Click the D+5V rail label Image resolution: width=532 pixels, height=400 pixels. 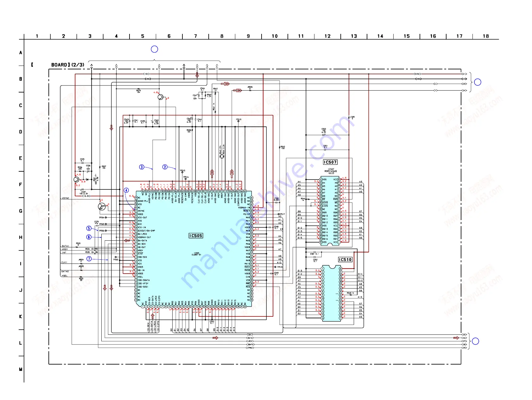click(x=417, y=74)
